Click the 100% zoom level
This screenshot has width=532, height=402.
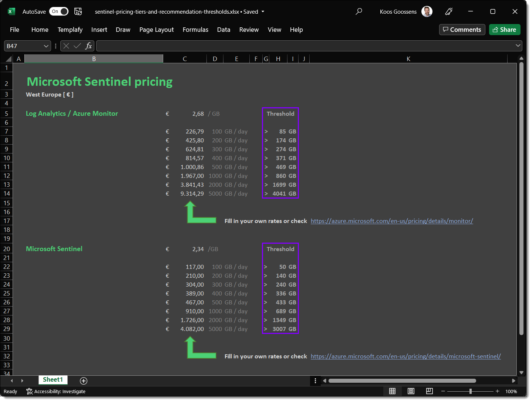(511, 391)
